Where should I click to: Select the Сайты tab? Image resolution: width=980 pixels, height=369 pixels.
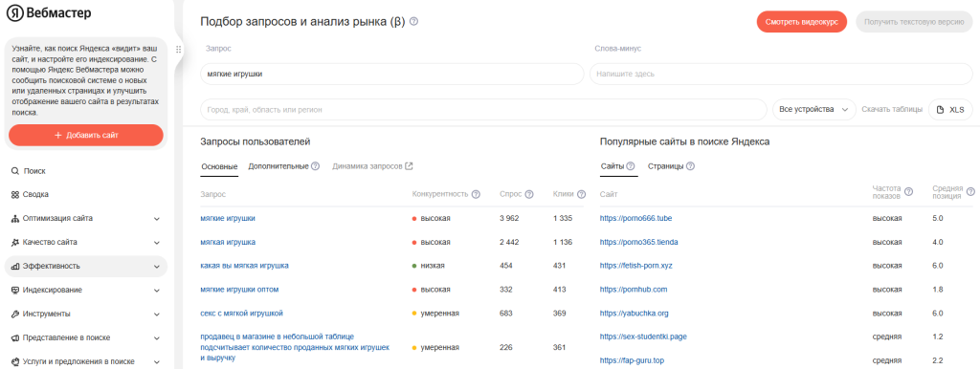click(612, 166)
